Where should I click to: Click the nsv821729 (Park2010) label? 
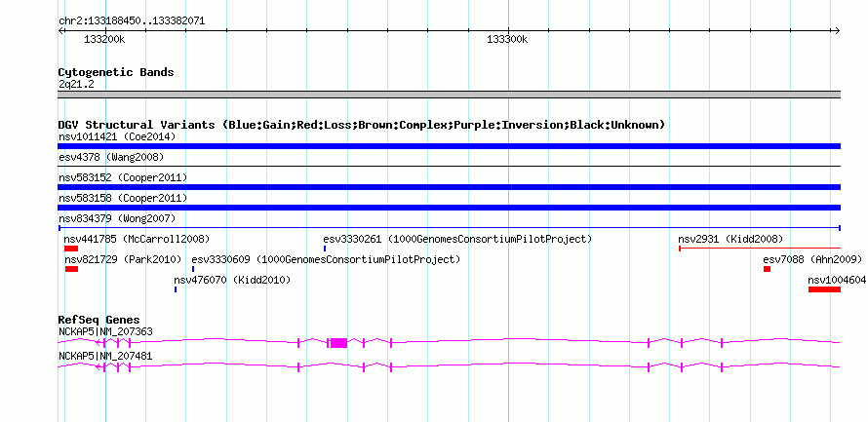tap(123, 259)
